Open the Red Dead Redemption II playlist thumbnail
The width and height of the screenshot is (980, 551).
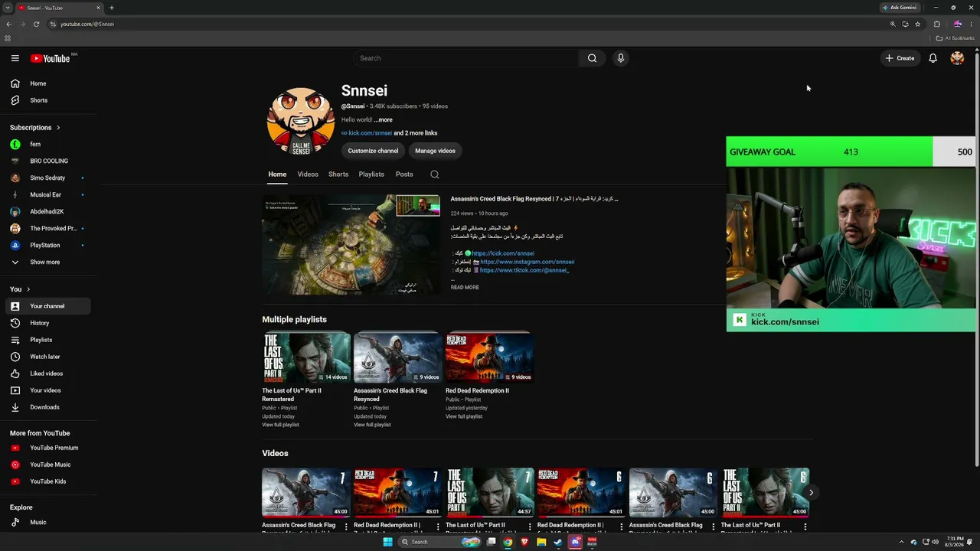click(488, 357)
